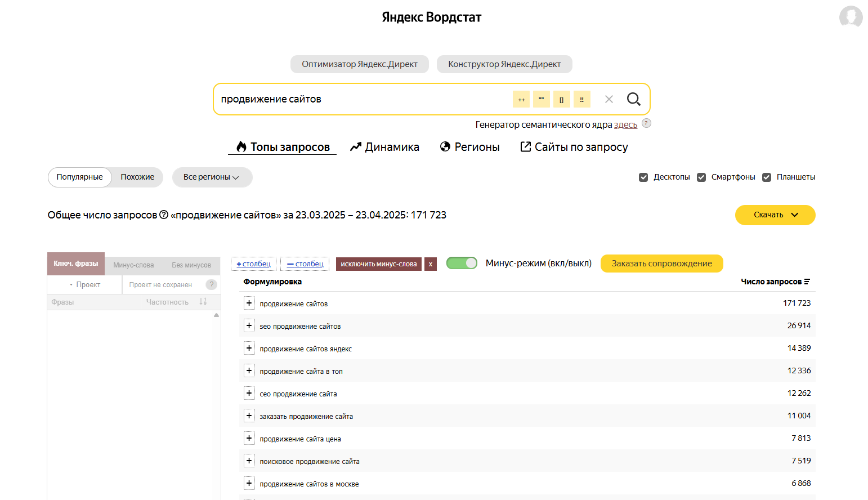
Task: Open the 'Все регионы' dropdown
Action: click(212, 177)
